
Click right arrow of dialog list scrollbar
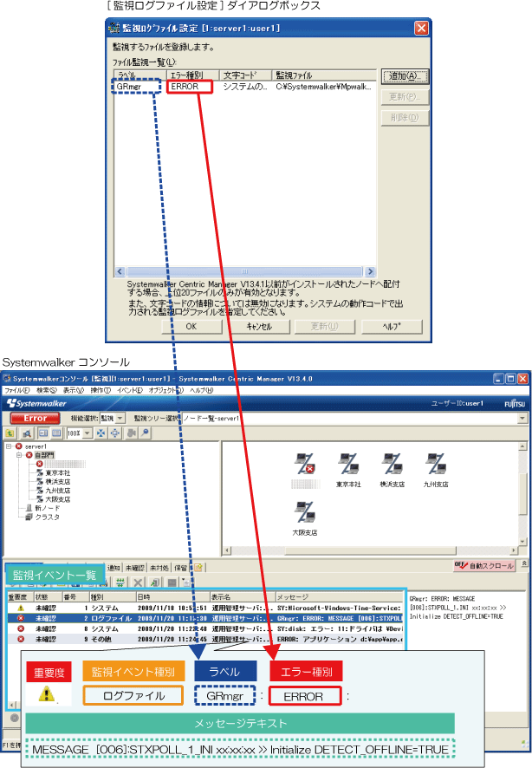371,271
